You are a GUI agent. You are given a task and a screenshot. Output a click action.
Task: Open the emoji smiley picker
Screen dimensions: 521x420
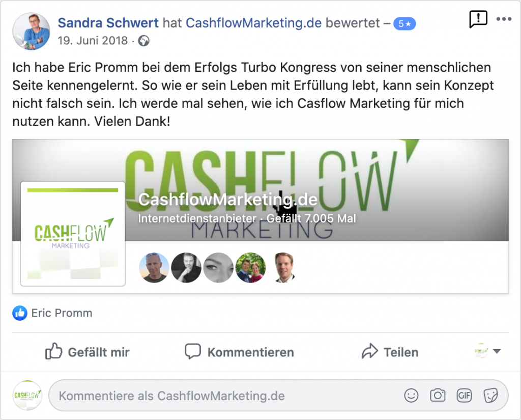411,396
